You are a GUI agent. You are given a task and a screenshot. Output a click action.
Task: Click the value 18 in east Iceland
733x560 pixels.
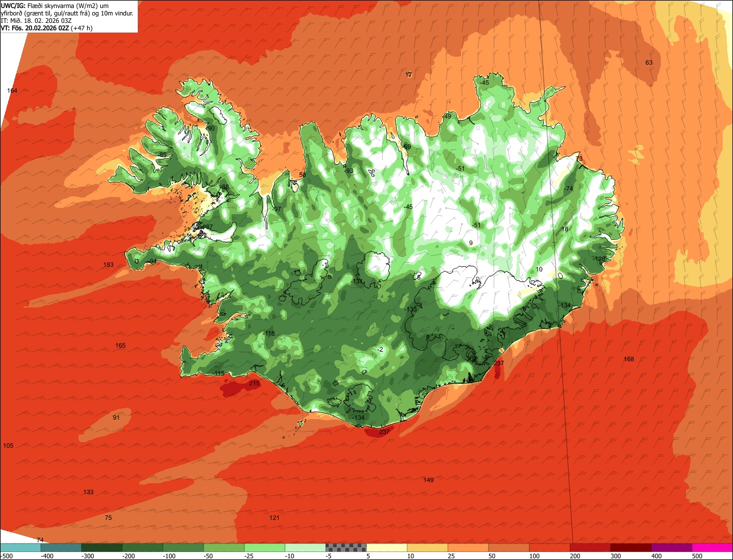[565, 229]
